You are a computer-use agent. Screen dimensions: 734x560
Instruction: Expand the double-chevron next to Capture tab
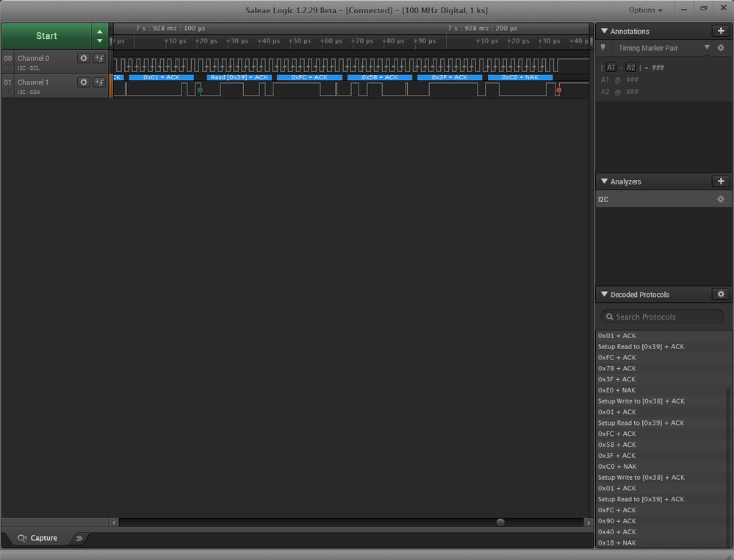click(79, 538)
